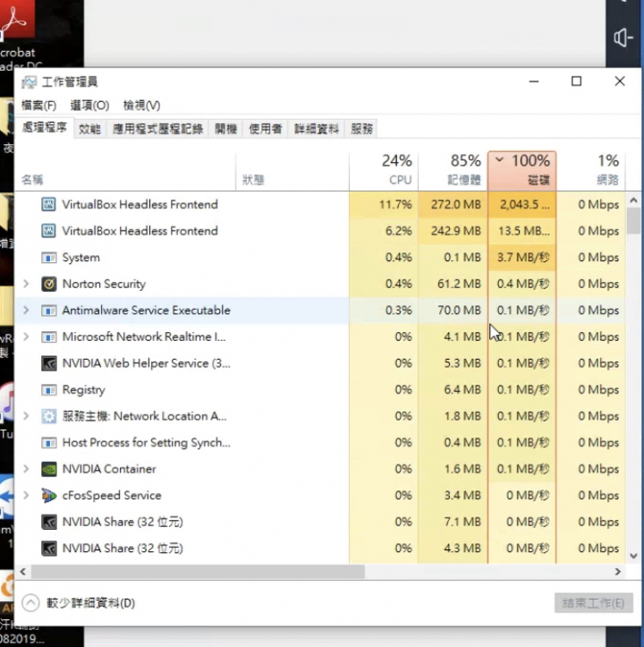Click the Network Location service gear icon
Image resolution: width=644 pixels, height=647 pixels.
[48, 416]
